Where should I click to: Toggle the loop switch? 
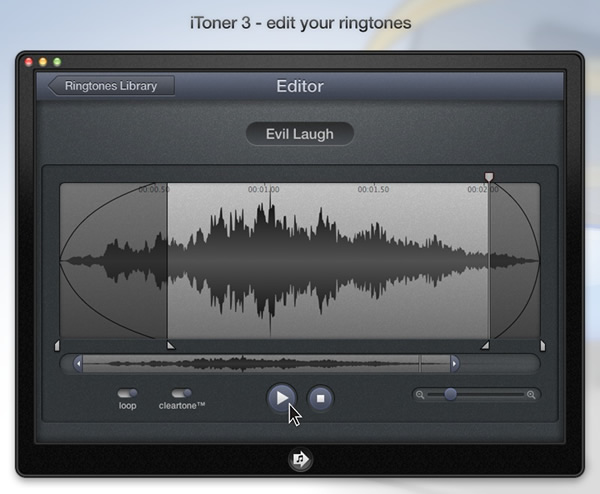pos(127,393)
